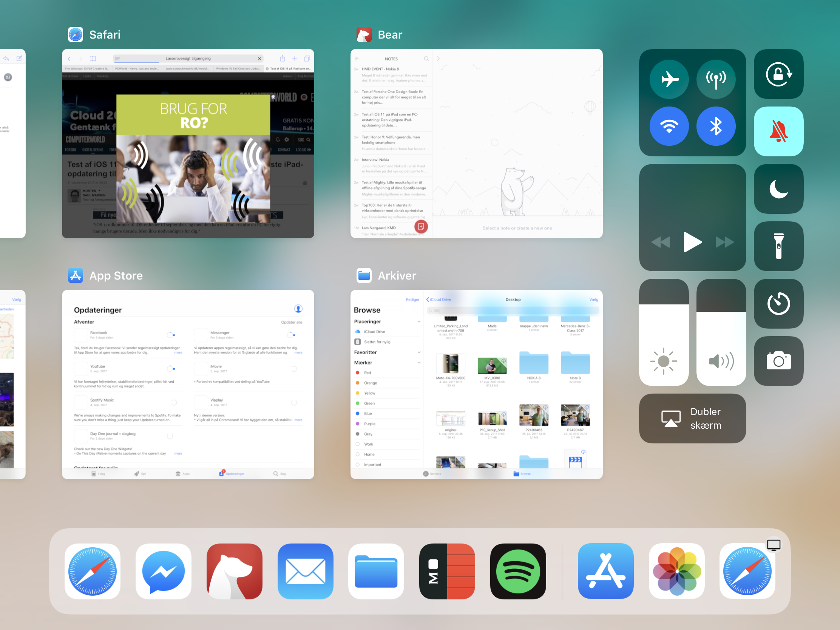
Task: Disable the silent mode bell toggle
Action: (x=778, y=131)
